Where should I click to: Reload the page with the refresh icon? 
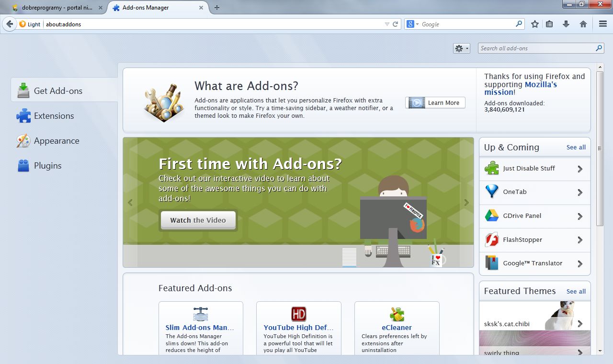(x=396, y=24)
